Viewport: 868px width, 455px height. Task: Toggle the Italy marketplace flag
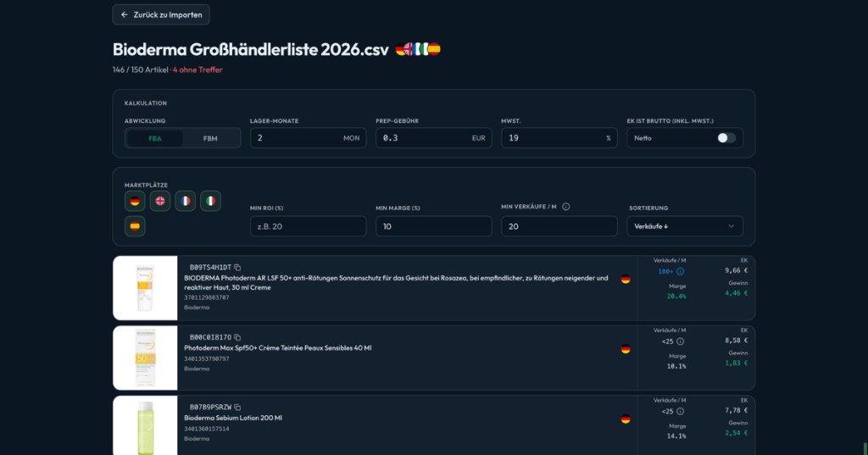[210, 201]
